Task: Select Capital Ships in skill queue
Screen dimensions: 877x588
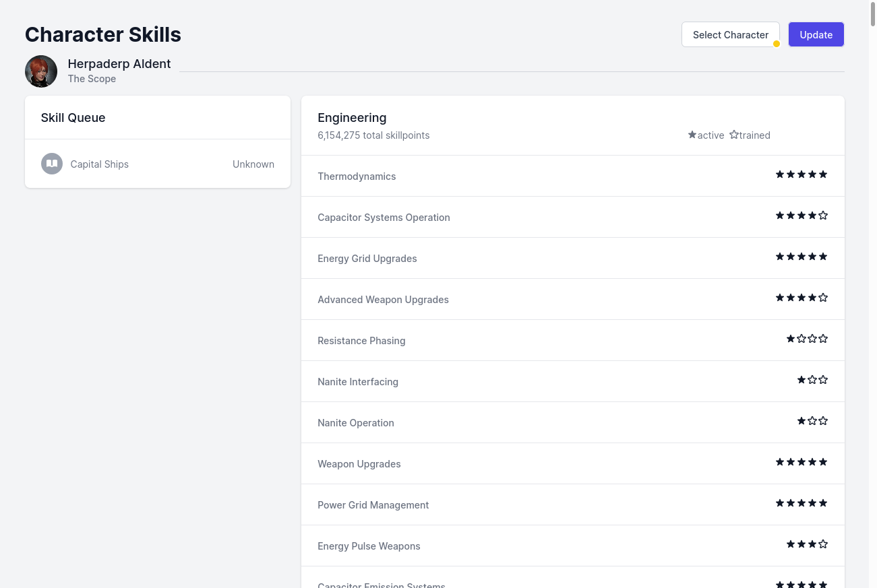Action: pos(100,164)
